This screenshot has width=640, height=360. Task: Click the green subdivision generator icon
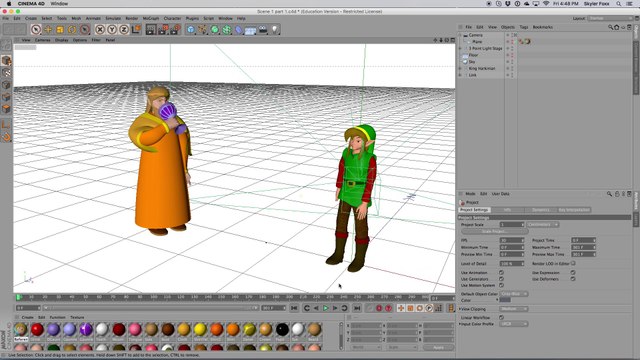[x=215, y=29]
